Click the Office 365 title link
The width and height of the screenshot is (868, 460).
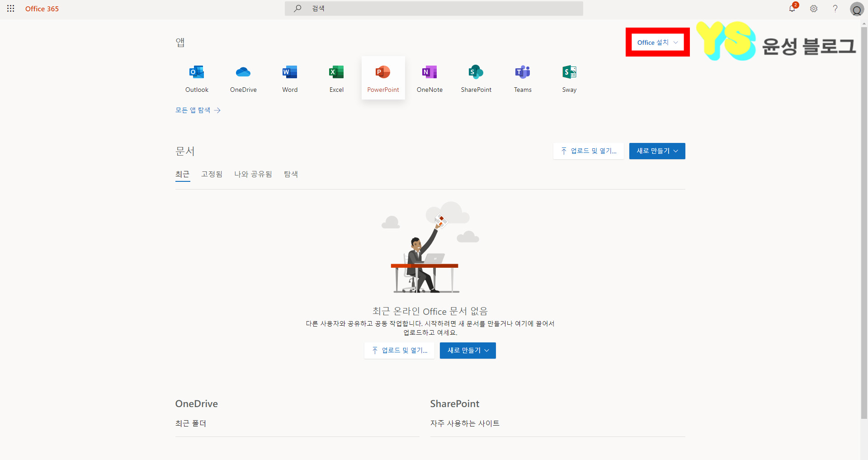(42, 9)
